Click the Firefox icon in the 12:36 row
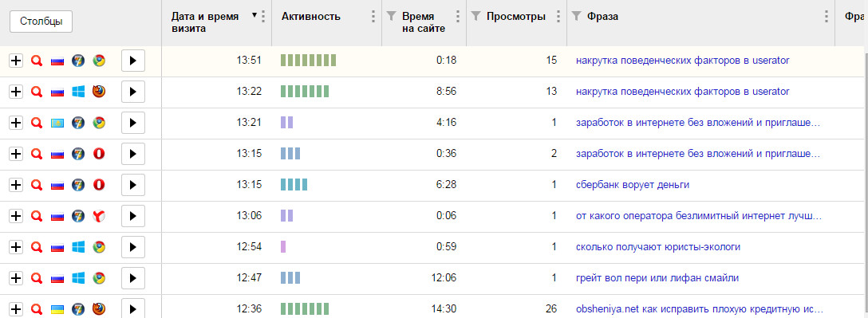Viewport: 868px width, 318px height. (99, 308)
